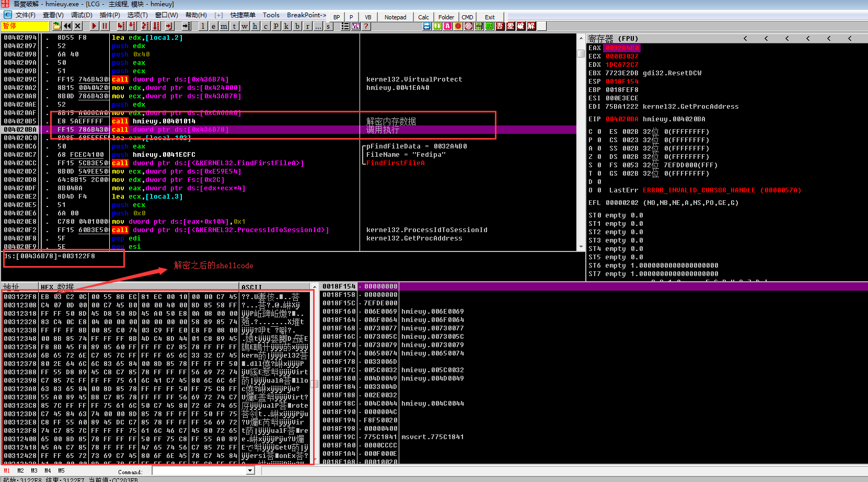The image size is (868, 482).
Task: Switch to the M5 memory tab
Action: click(61, 470)
